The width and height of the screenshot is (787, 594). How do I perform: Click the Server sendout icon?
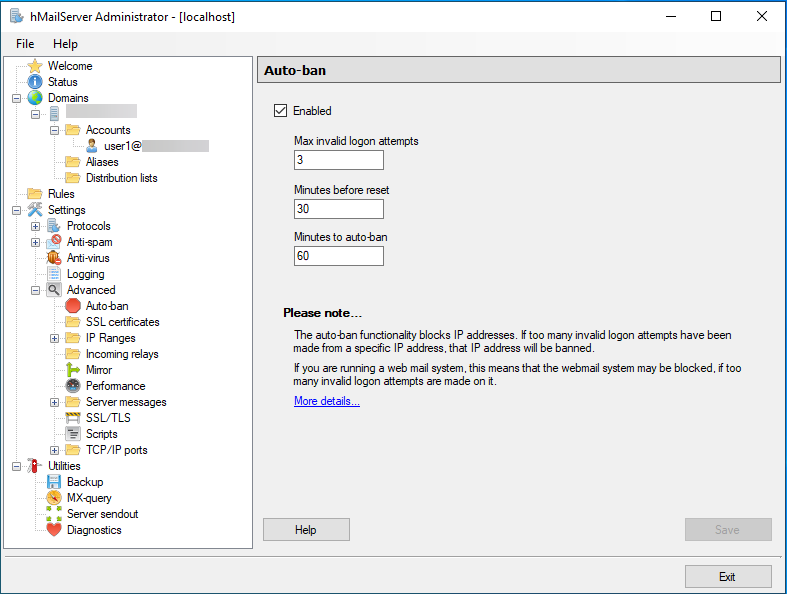pyautogui.click(x=54, y=514)
